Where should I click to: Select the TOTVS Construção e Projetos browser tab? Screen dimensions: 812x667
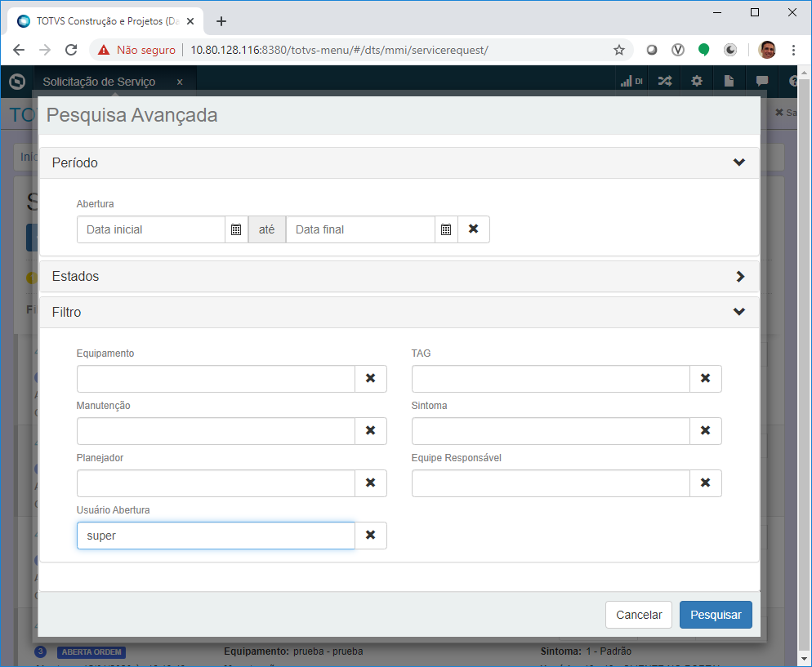[x=107, y=21]
